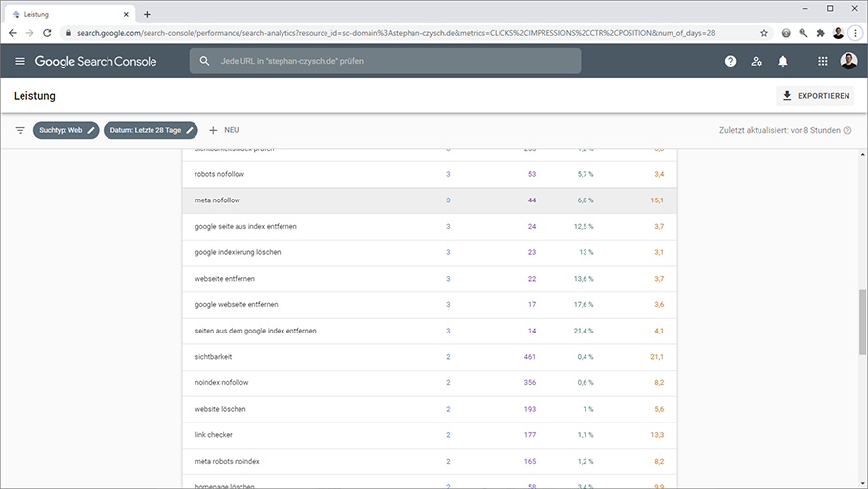Edit the Suchtyp: Web filter chip

pyautogui.click(x=65, y=130)
